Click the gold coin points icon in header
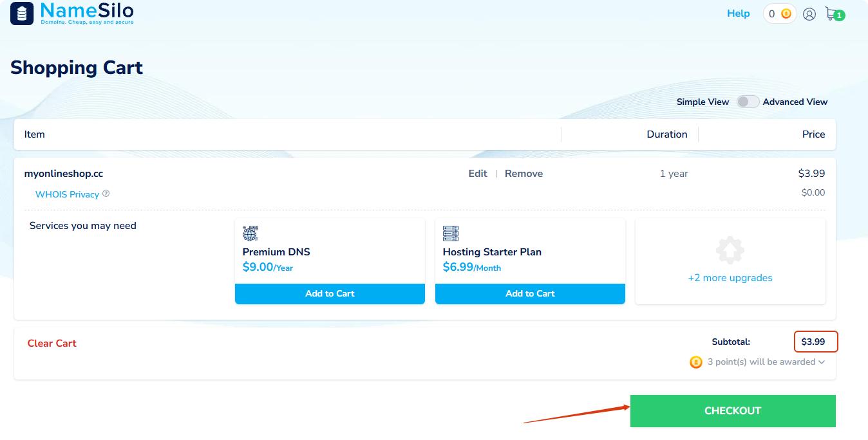This screenshot has width=868, height=440. click(x=786, y=14)
